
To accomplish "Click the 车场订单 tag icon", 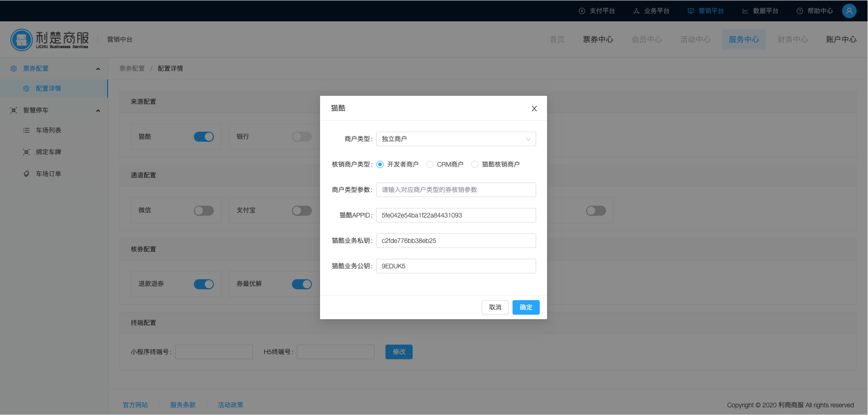I will tap(26, 174).
